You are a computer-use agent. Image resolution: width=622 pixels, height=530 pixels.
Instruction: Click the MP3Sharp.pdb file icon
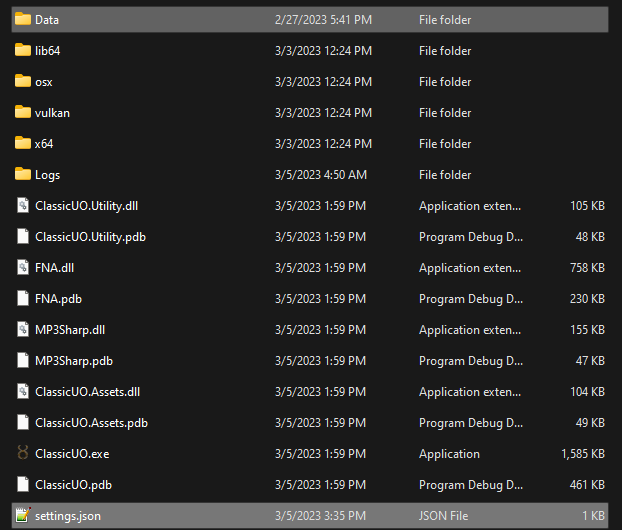pos(23,360)
